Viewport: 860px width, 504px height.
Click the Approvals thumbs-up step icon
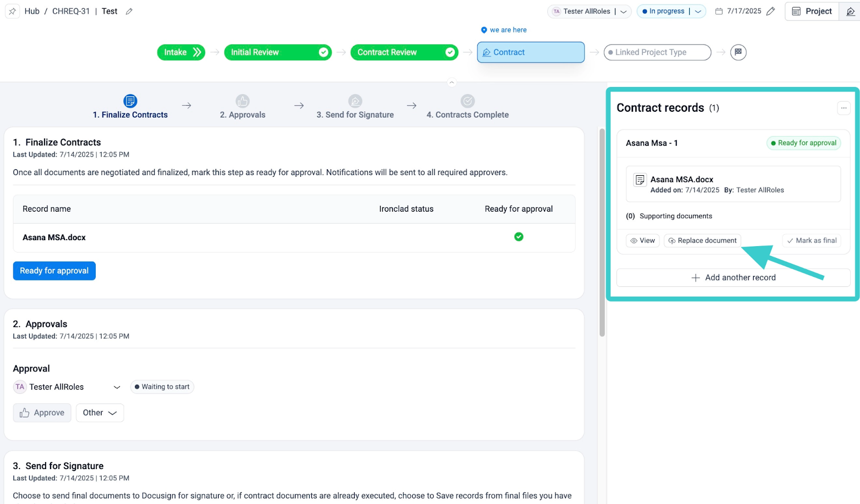242,101
